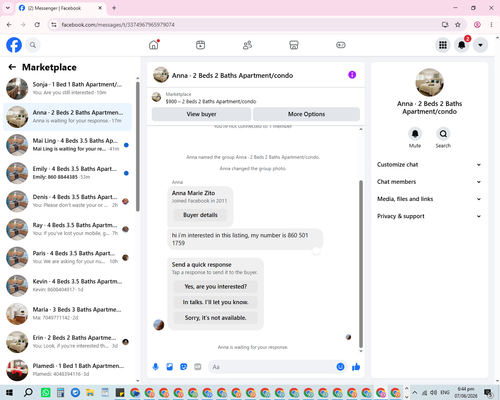Image resolution: width=500 pixels, height=400 pixels.
Task: Send quick reply 'Yes, are you interested?'
Action: pyautogui.click(x=216, y=287)
